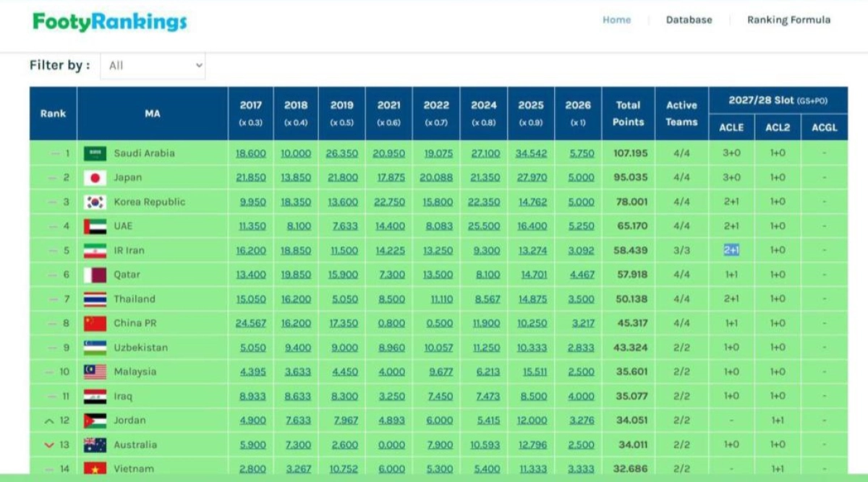This screenshot has width=868, height=482.
Task: Open the Filter by dropdown
Action: pyautogui.click(x=153, y=66)
